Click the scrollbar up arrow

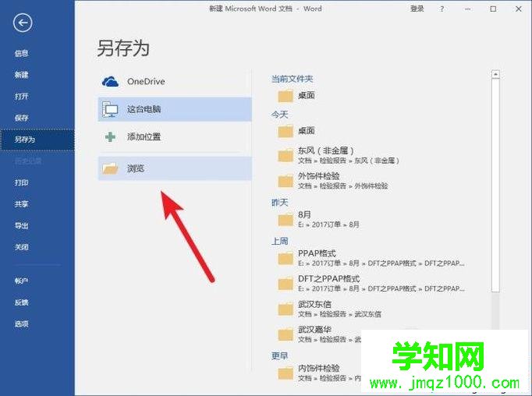pos(495,74)
